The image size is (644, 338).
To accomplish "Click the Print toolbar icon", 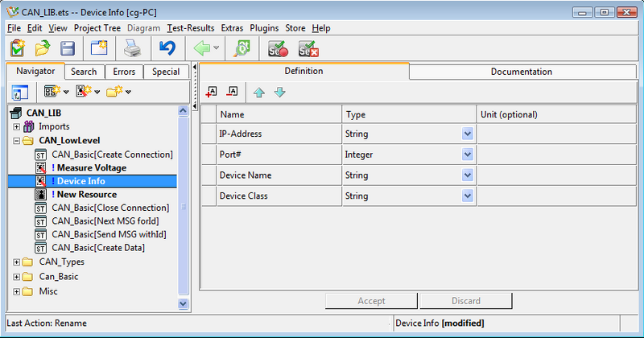I will 132,48.
